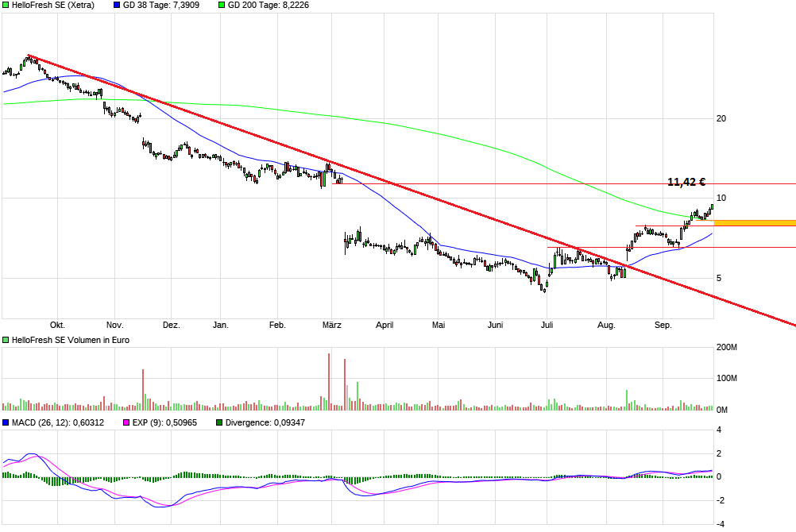Select the 'HelloFresh SE (Xetra)' legend label

point(52,5)
